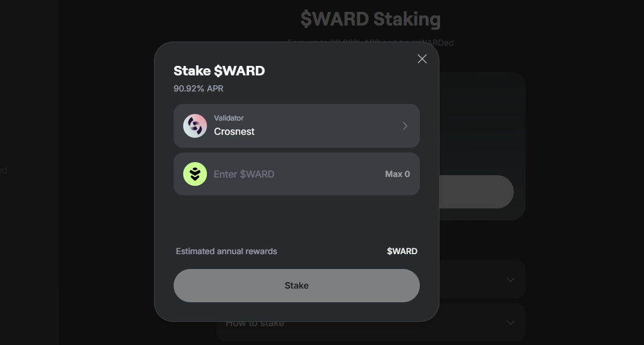Click the down chevron on How to stake
Image resolution: width=644 pixels, height=345 pixels.
tap(510, 322)
